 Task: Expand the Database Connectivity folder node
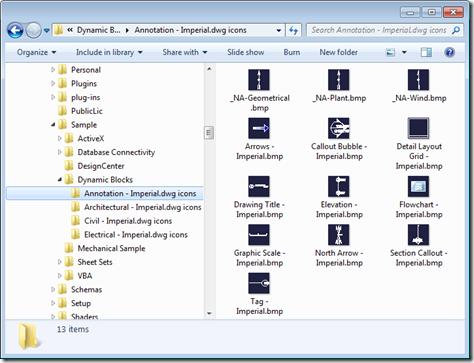[x=60, y=152]
